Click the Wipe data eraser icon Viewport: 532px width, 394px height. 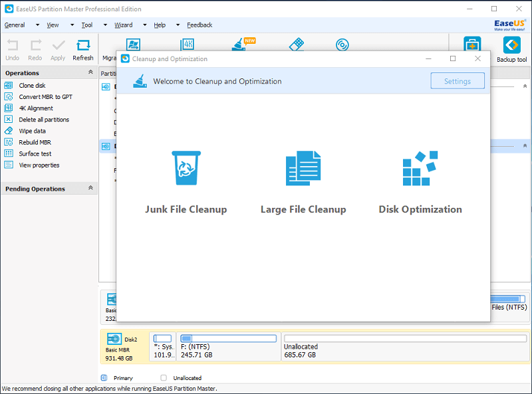tap(9, 131)
